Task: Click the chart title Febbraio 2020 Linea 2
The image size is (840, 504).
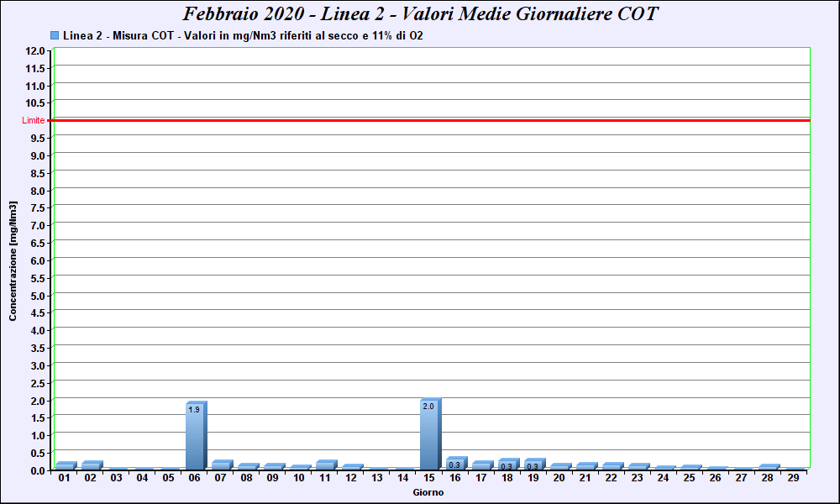Action: [x=420, y=13]
